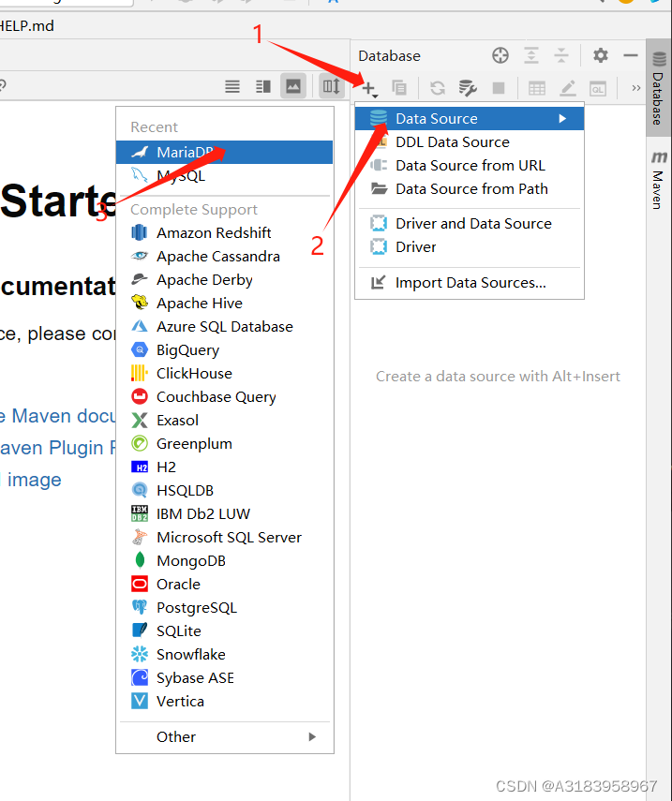Click the Edit Source pencil icon

click(568, 88)
